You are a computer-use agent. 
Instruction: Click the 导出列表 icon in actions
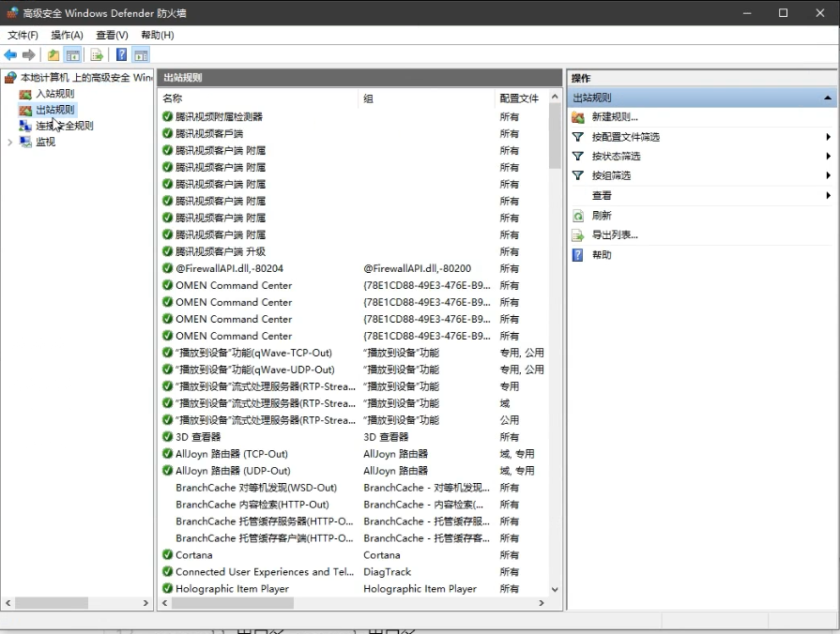point(578,235)
